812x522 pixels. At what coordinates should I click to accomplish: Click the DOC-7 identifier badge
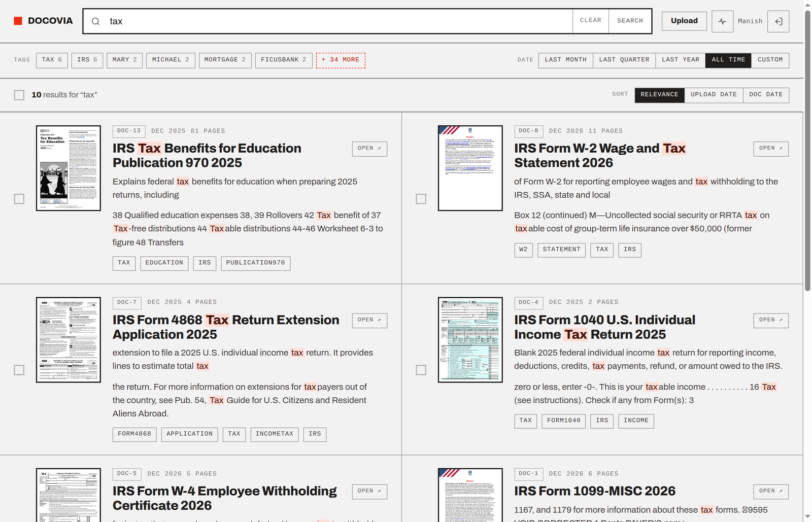coord(127,302)
